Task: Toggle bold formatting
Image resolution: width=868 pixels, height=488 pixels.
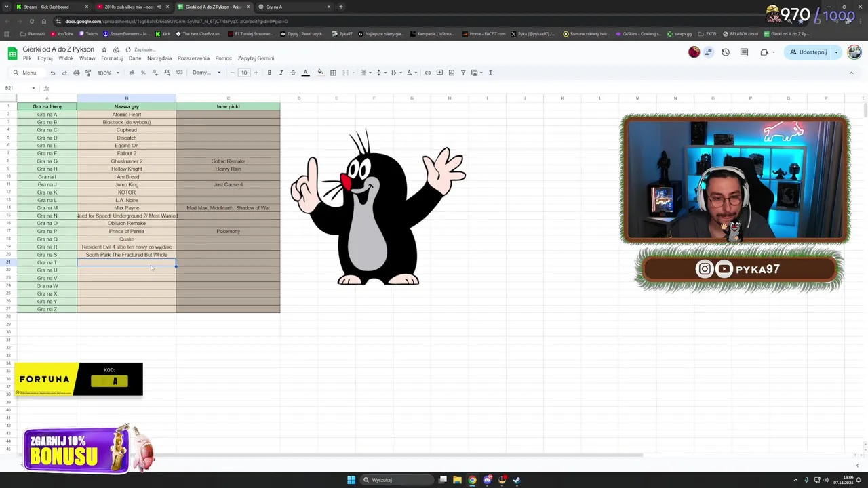Action: pyautogui.click(x=269, y=73)
